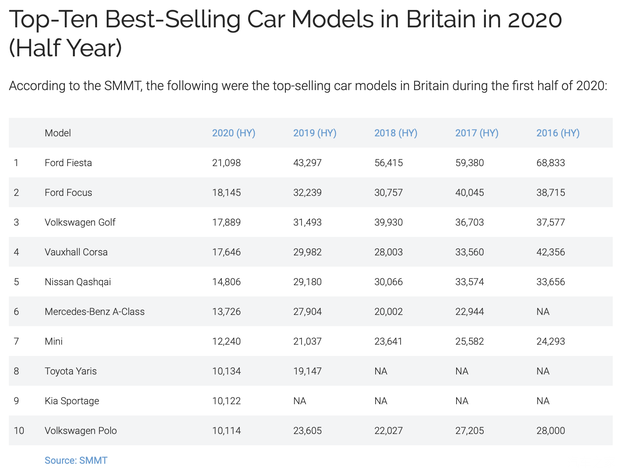The height and width of the screenshot is (473, 620).
Task: Select the Volkswagen Golf model cell
Action: coord(80,222)
